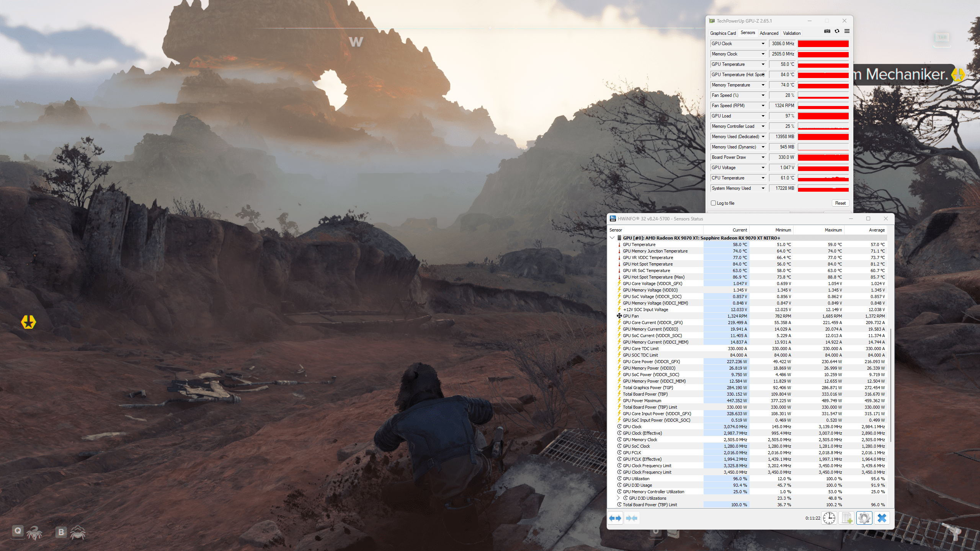
Task: Click the chip icon beside GPU [#0] header
Action: coord(619,238)
